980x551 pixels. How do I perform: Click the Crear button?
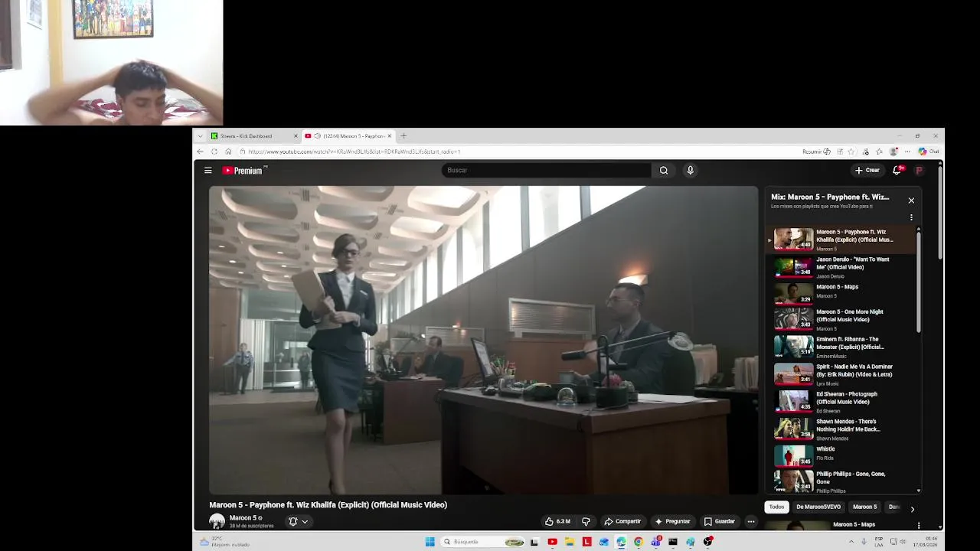pyautogui.click(x=867, y=170)
